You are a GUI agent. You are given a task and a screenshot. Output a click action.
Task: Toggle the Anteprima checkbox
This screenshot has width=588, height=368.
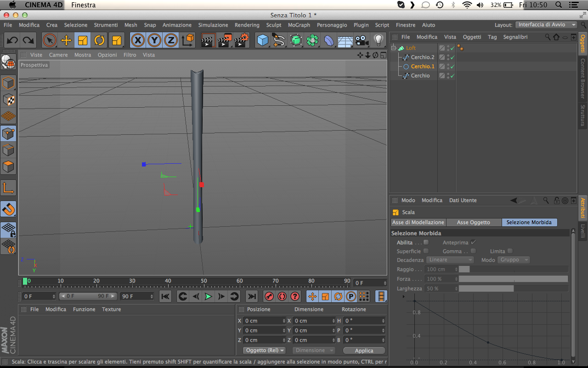[x=473, y=242]
